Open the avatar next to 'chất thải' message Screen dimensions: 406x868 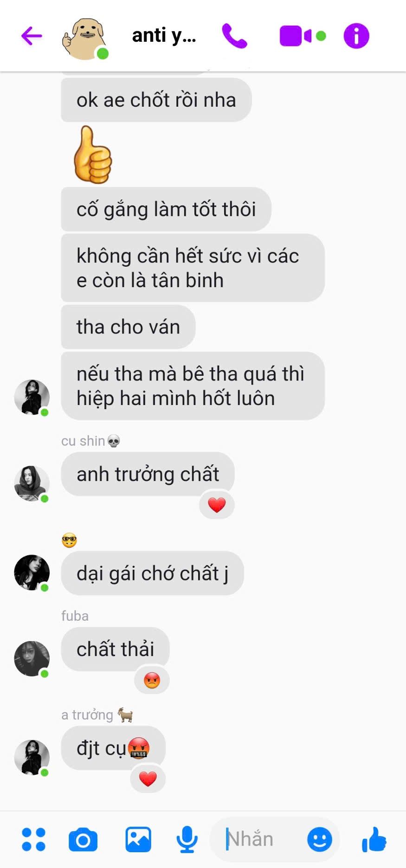point(32,659)
